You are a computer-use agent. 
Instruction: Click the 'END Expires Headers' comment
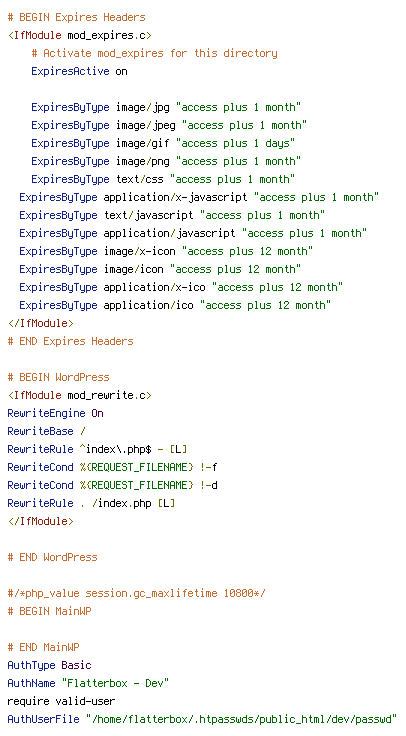[70, 341]
